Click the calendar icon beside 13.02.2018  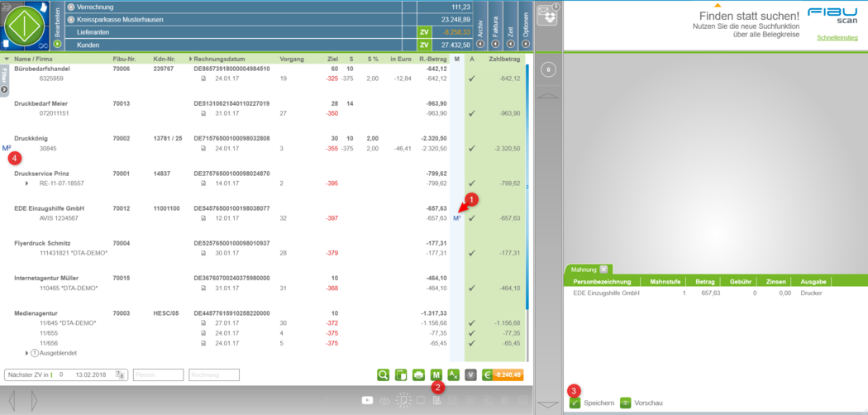(121, 374)
